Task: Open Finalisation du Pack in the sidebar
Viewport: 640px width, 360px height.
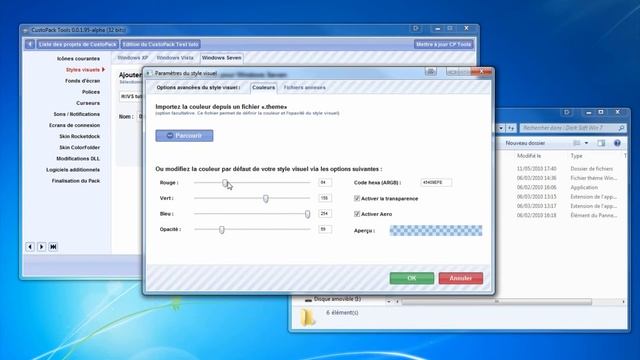Action: (76, 181)
